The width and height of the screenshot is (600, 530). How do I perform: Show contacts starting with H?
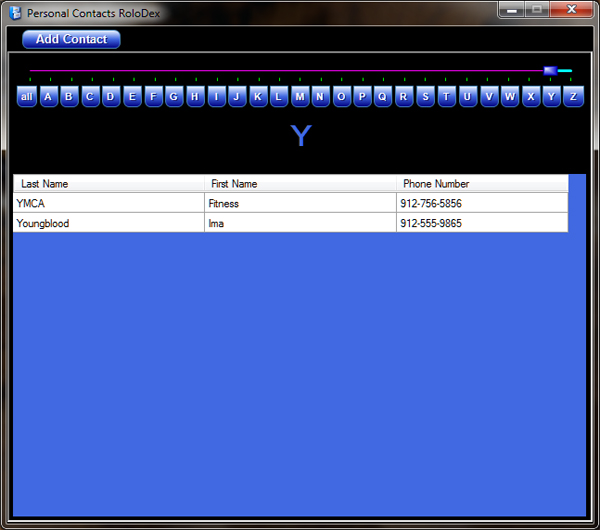(x=195, y=96)
